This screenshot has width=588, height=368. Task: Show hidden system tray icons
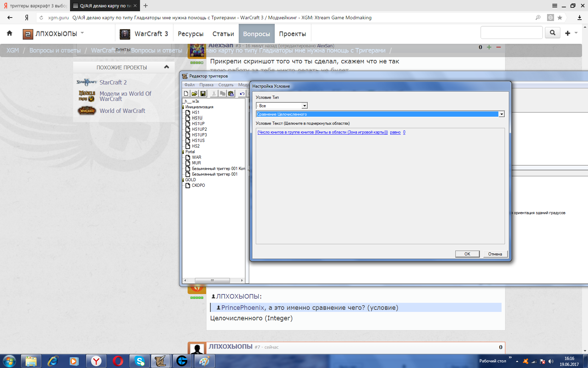pyautogui.click(x=517, y=361)
